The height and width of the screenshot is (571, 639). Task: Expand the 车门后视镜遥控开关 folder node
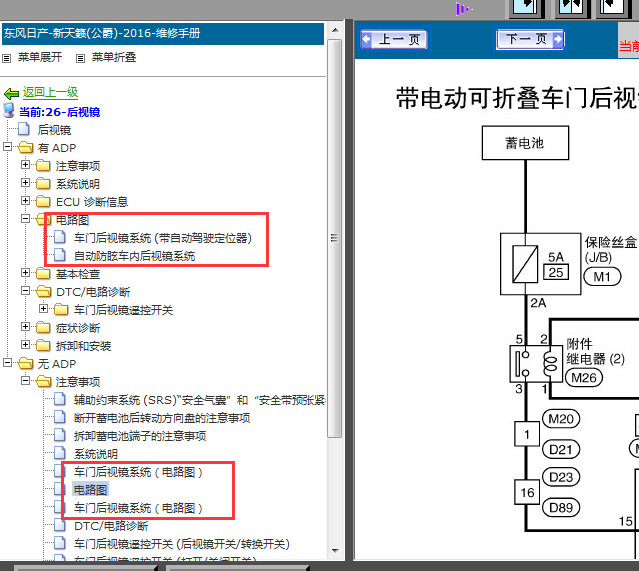click(x=43, y=308)
